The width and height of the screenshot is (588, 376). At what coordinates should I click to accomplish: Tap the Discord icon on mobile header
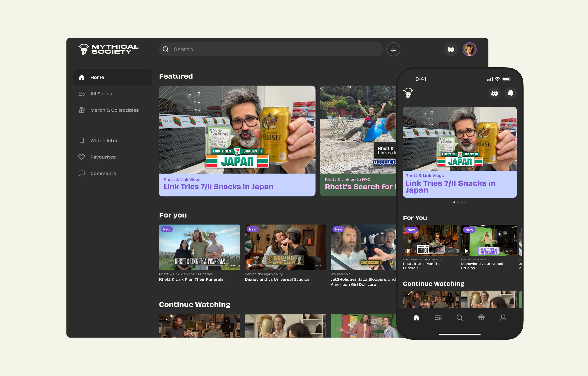494,93
